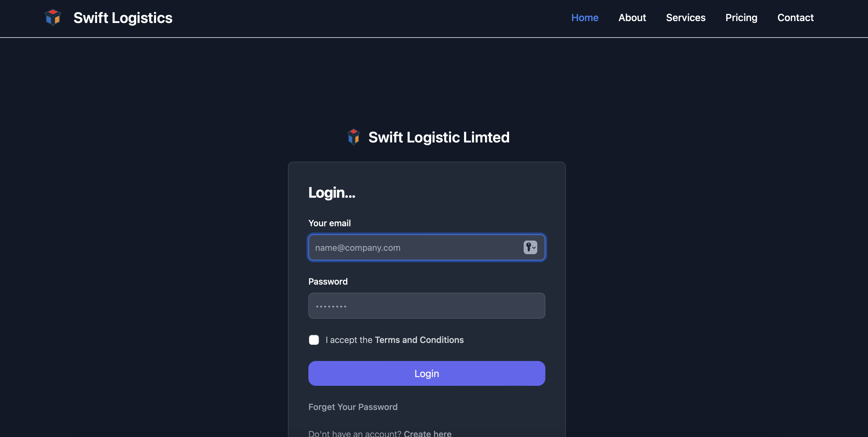
Task: Click the Password field label
Action: point(328,282)
